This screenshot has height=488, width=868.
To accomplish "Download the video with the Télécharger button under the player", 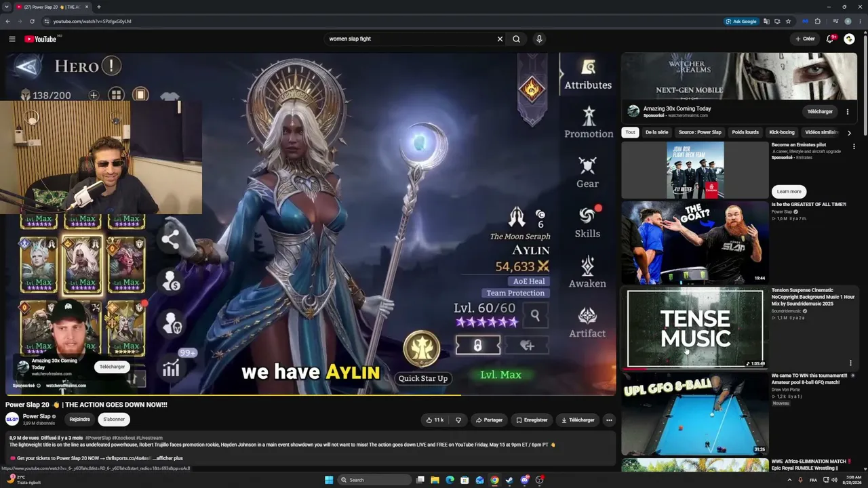I will [578, 420].
